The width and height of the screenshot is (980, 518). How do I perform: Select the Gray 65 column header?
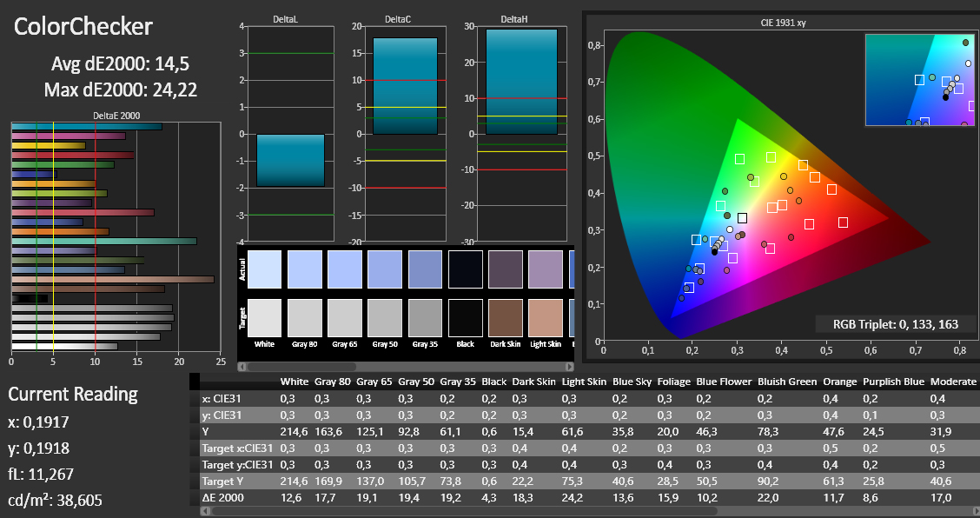374,382
